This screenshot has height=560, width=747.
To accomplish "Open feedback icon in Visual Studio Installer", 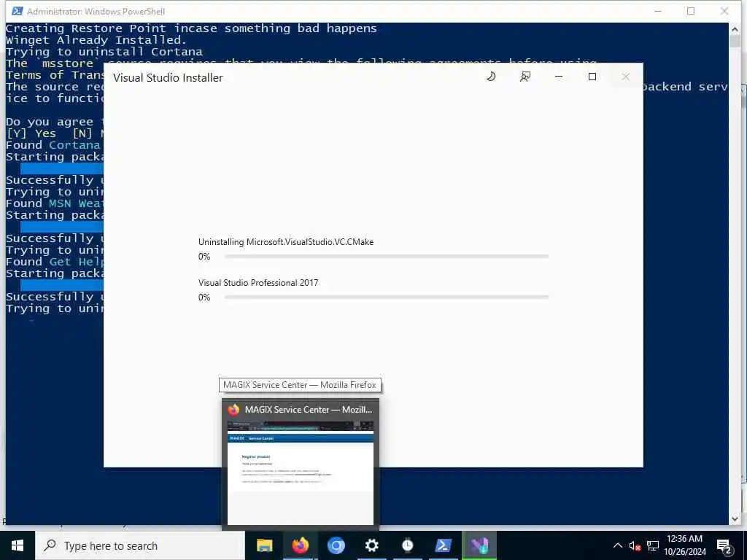I will (525, 77).
